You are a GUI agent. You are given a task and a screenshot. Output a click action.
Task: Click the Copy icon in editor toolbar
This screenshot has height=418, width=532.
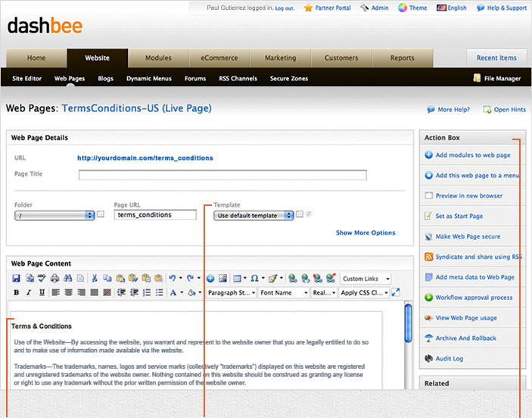[x=107, y=278]
